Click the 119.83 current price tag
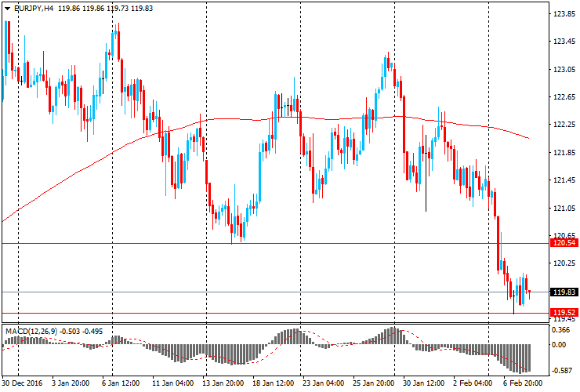Image resolution: width=580 pixels, height=392 pixels. pos(564,292)
